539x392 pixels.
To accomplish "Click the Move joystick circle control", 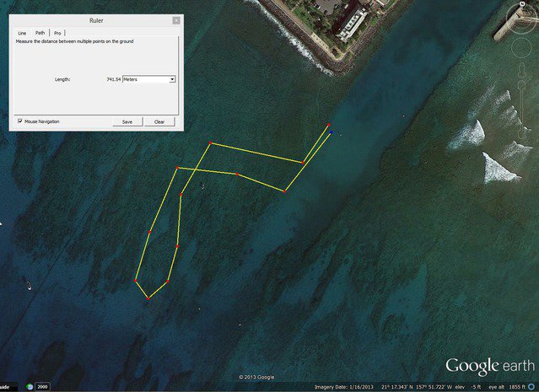I will [x=522, y=48].
